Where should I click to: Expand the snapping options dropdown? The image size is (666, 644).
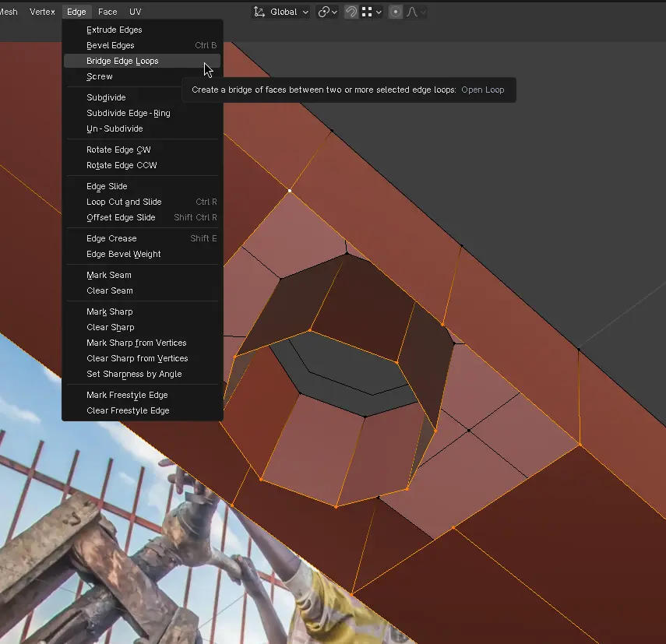coord(372,12)
